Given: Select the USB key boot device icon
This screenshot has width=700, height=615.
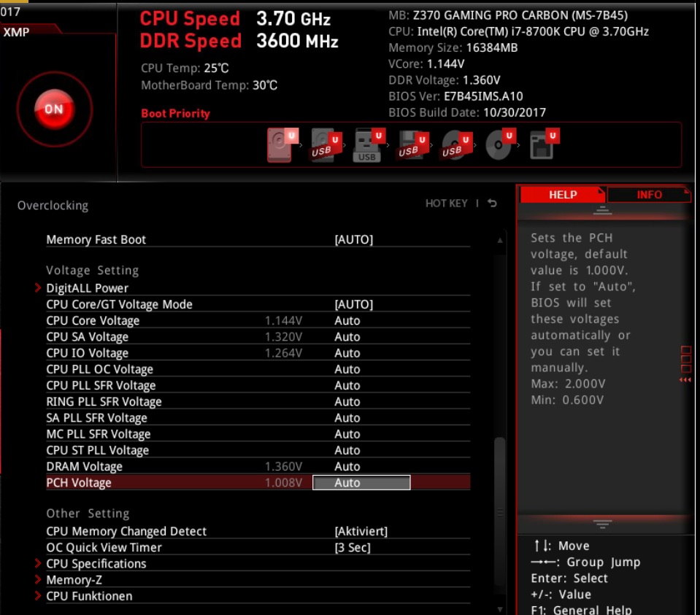Looking at the screenshot, I should tap(369, 144).
